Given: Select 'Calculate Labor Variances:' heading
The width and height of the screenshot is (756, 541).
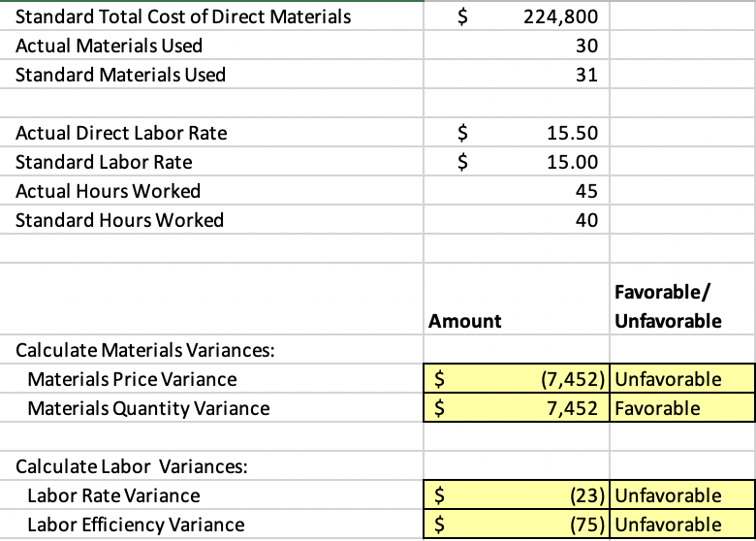Looking at the screenshot, I should pyautogui.click(x=131, y=466).
